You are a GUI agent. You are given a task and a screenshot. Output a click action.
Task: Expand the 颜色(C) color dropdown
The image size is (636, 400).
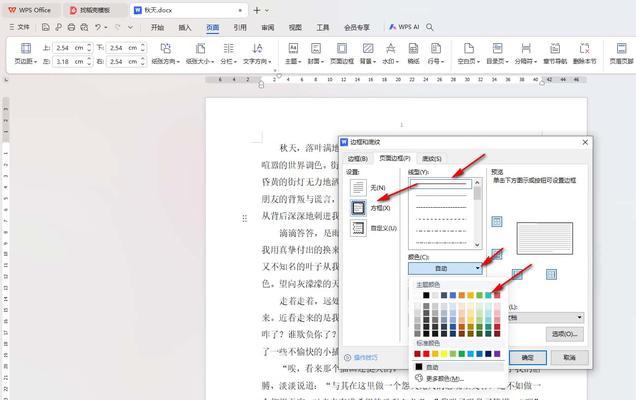pyautogui.click(x=445, y=268)
